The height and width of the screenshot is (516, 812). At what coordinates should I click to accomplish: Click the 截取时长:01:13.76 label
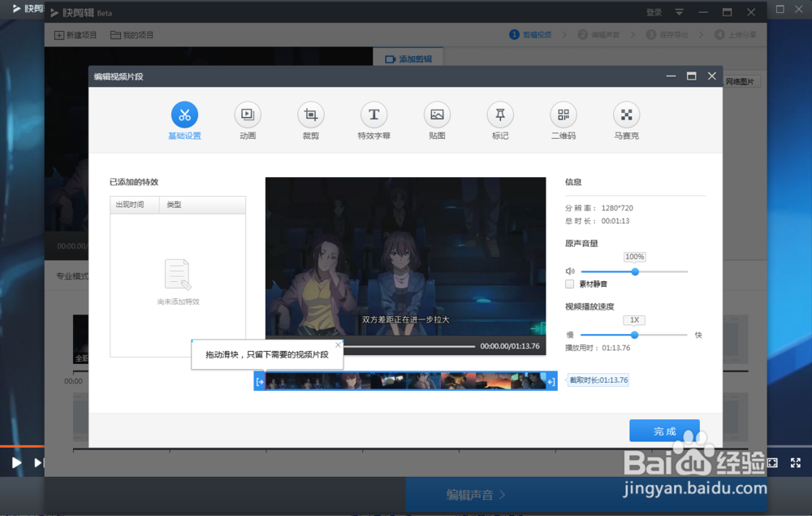pos(598,380)
